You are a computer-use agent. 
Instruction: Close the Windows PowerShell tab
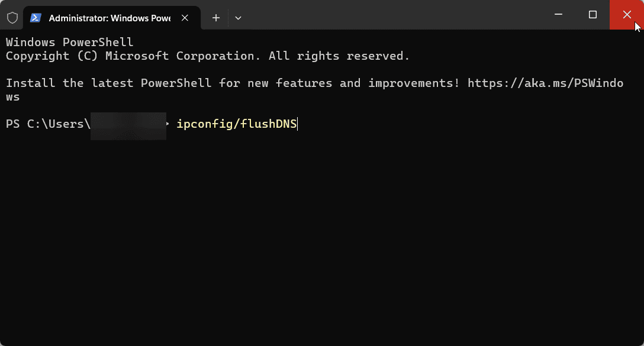pos(185,18)
